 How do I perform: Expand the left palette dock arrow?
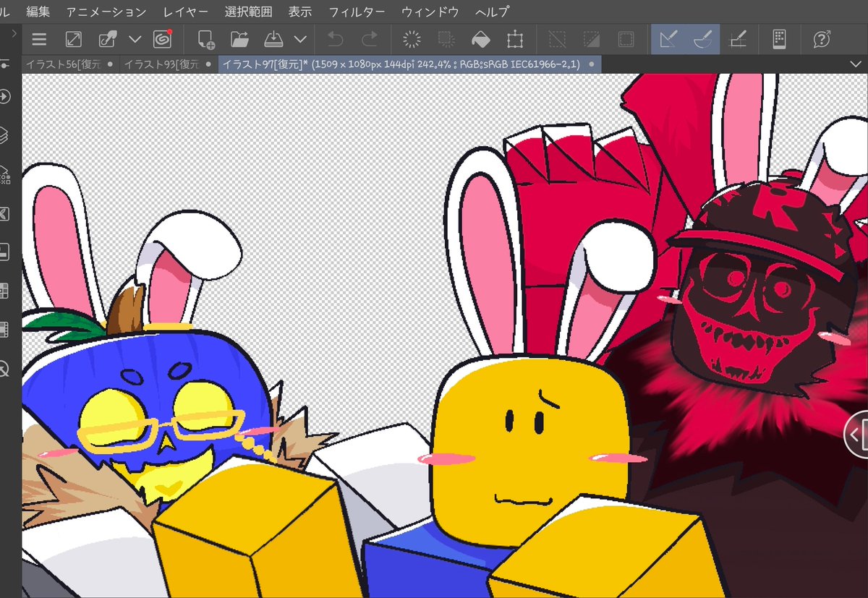(x=14, y=33)
